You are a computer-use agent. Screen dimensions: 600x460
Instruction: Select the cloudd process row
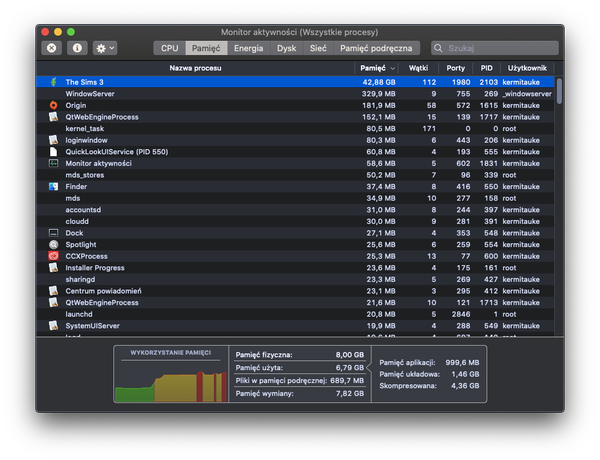pyautogui.click(x=295, y=221)
